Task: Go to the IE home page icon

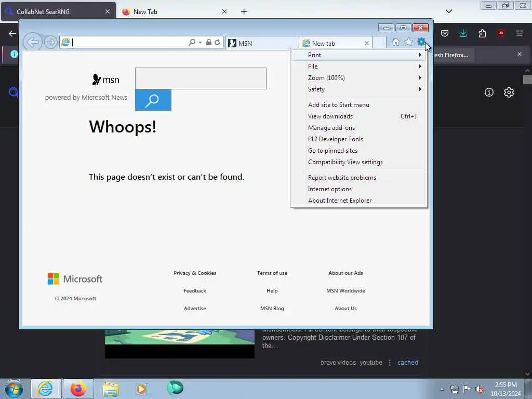Action: tap(395, 42)
